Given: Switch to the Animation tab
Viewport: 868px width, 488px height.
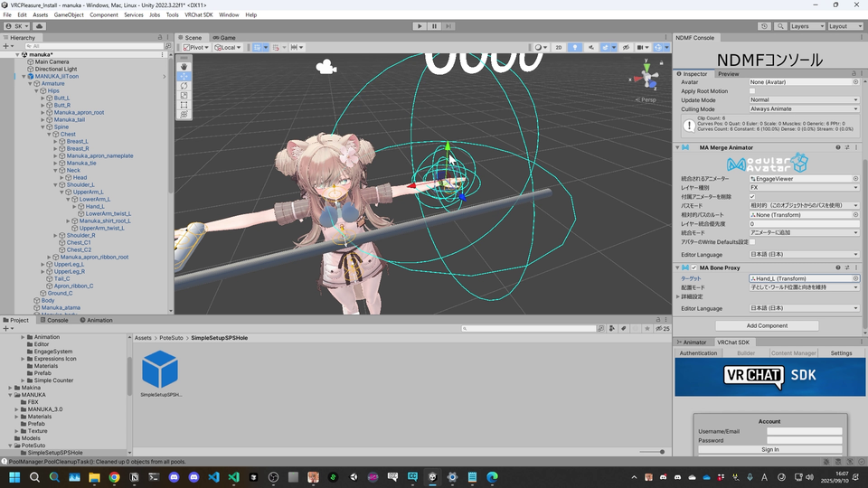Looking at the screenshot, I should click(97, 320).
